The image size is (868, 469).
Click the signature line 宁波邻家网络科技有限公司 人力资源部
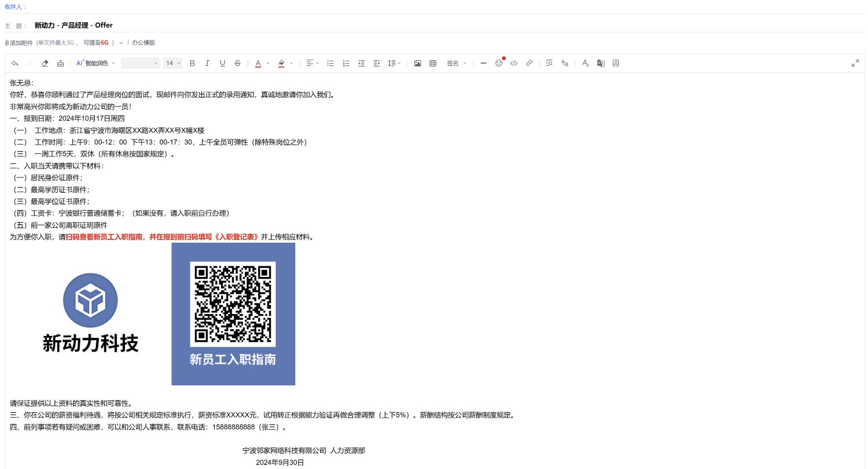pyautogui.click(x=304, y=450)
